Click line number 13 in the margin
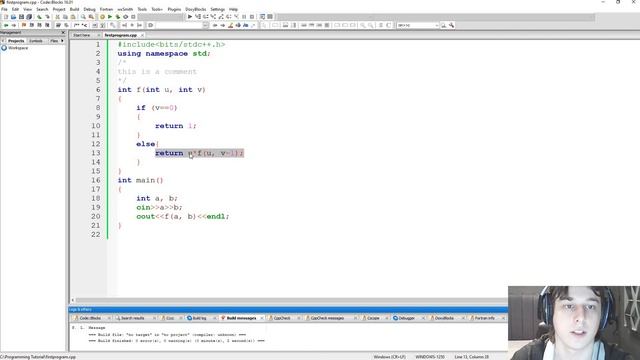The width and height of the screenshot is (640, 360). [x=96, y=153]
